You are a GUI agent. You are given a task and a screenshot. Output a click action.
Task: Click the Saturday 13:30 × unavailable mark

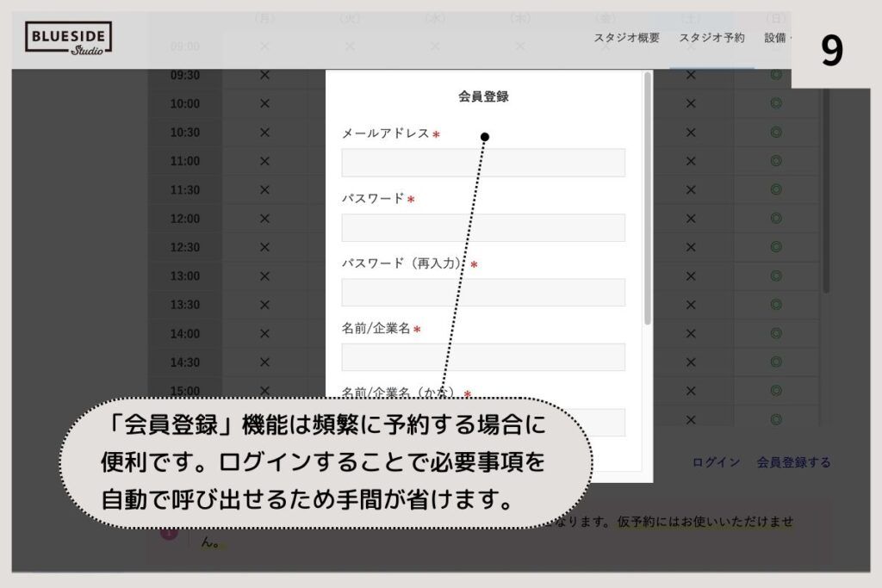pyautogui.click(x=691, y=305)
